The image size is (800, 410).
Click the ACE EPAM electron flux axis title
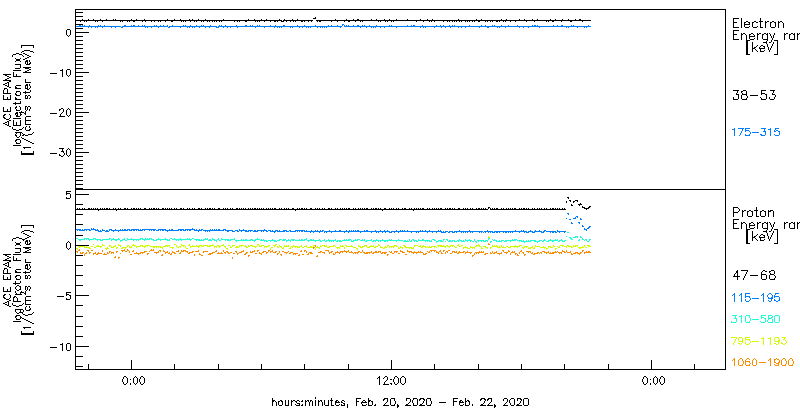click(x=18, y=99)
